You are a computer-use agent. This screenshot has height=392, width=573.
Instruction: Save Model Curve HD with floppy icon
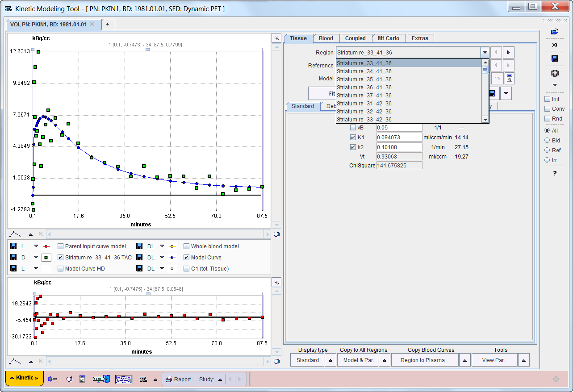(x=14, y=268)
